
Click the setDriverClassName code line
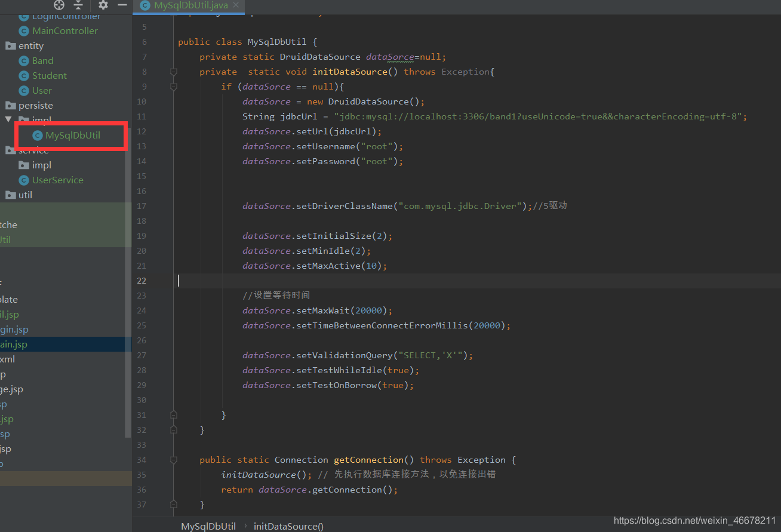pos(405,206)
